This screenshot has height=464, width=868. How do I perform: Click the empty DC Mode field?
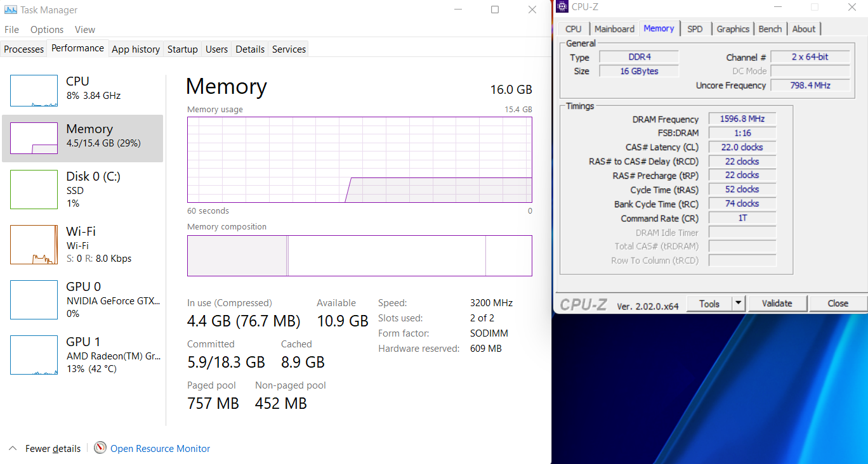[x=810, y=71]
